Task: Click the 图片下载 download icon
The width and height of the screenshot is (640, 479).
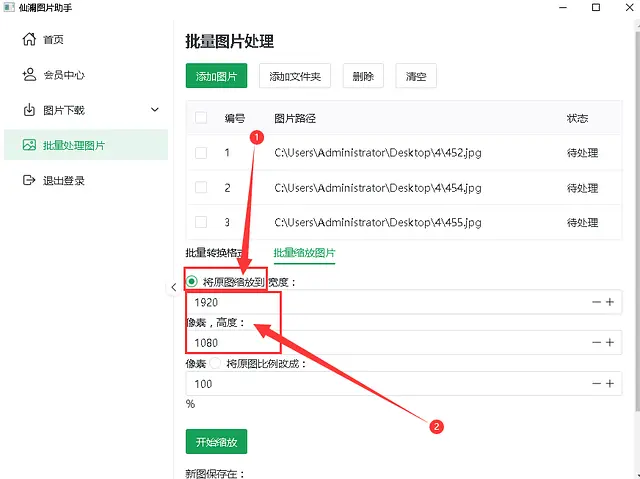Action: coord(29,110)
